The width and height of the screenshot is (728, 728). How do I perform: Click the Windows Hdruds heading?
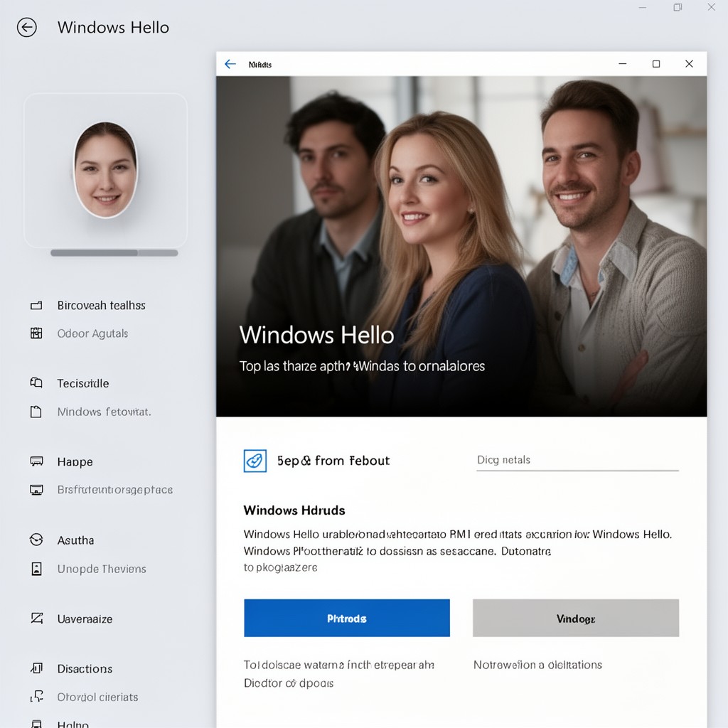tap(294, 510)
